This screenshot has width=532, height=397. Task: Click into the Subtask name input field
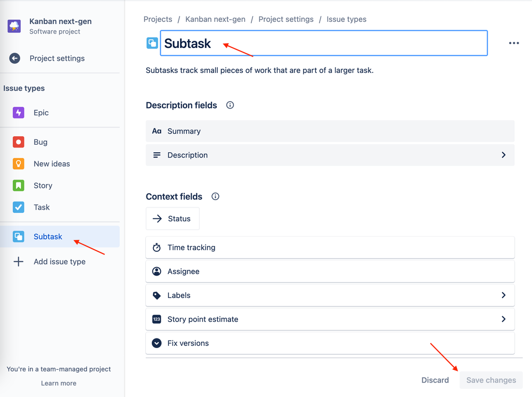(324, 43)
